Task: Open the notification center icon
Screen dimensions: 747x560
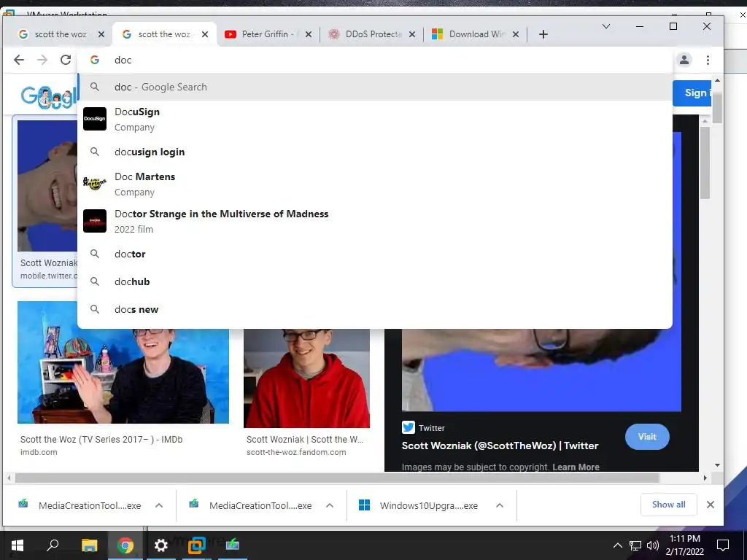Action: [x=723, y=545]
